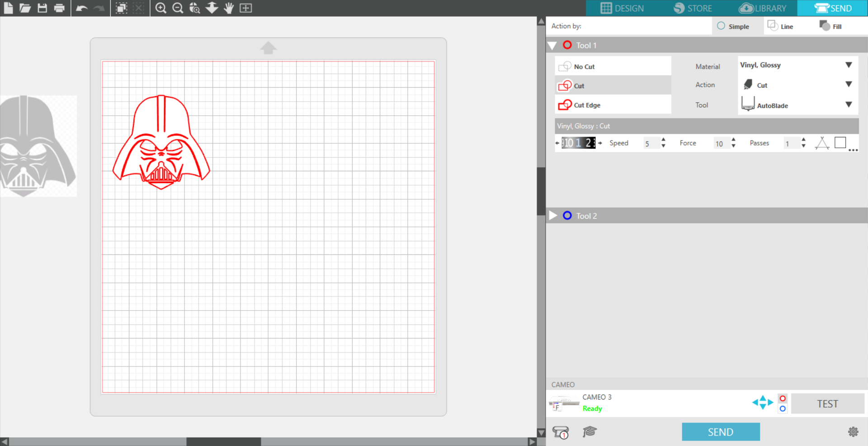The image size is (868, 446).
Task: Open the STORE tab
Action: click(x=693, y=8)
